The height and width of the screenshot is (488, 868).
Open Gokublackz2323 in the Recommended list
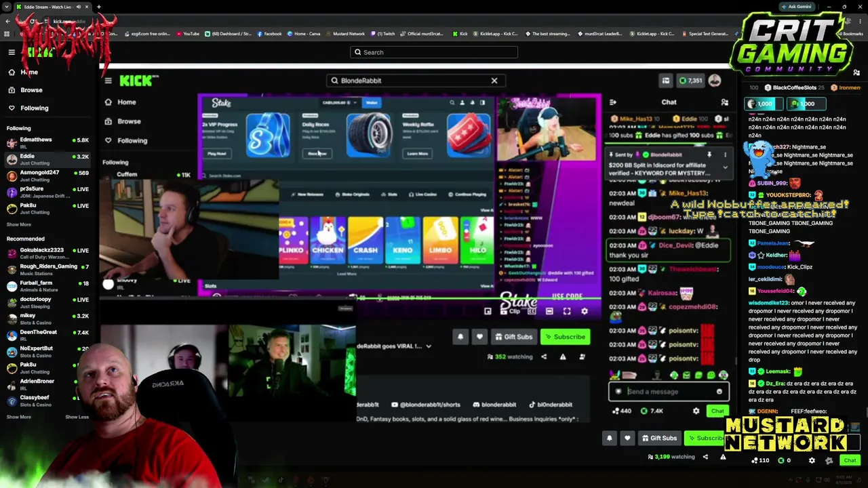point(47,253)
